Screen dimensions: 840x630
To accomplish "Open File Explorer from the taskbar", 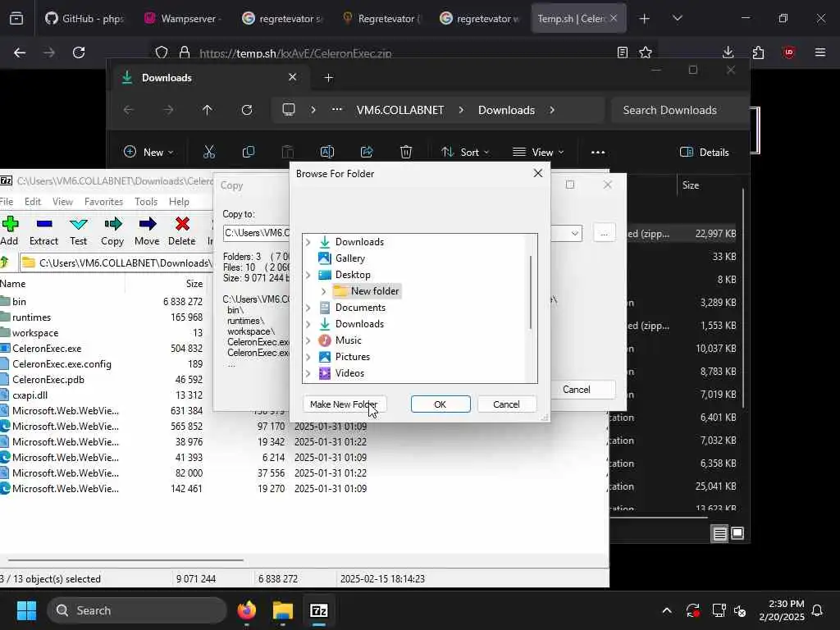I will point(282,610).
